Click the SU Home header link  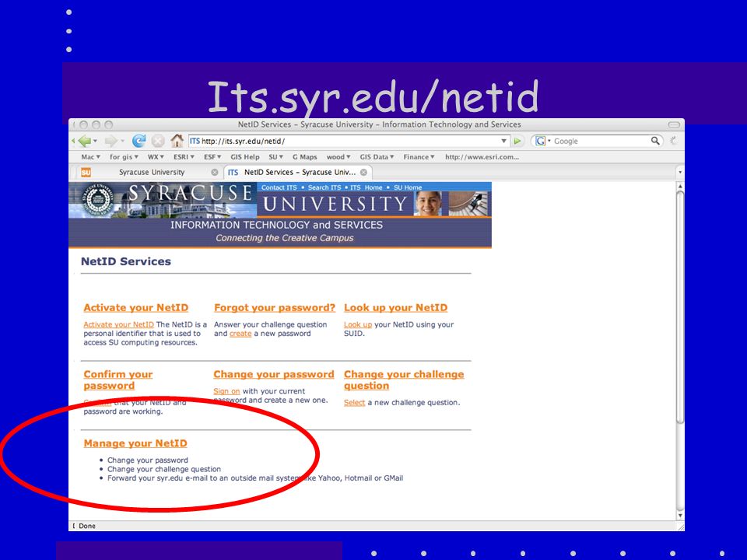pyautogui.click(x=408, y=187)
